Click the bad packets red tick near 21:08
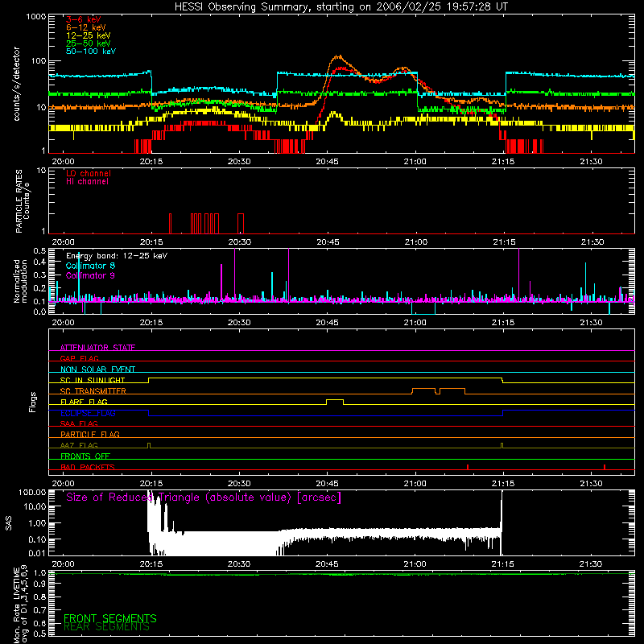644x644 pixels. point(468,467)
